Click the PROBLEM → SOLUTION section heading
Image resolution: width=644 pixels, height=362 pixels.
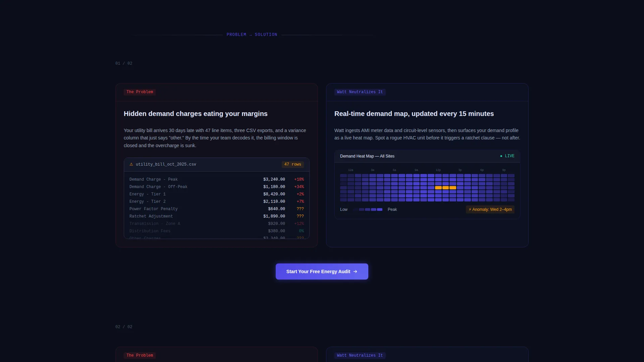252,35
